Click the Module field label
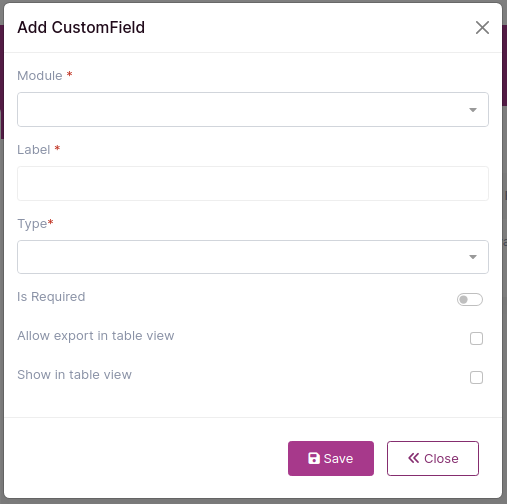This screenshot has width=507, height=504. (x=40, y=76)
